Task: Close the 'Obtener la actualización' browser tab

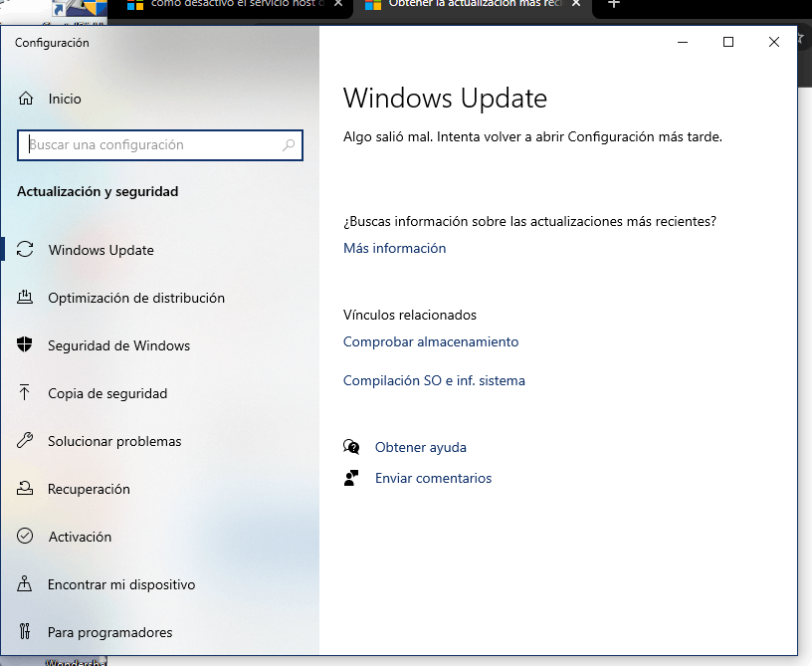Action: click(x=576, y=4)
